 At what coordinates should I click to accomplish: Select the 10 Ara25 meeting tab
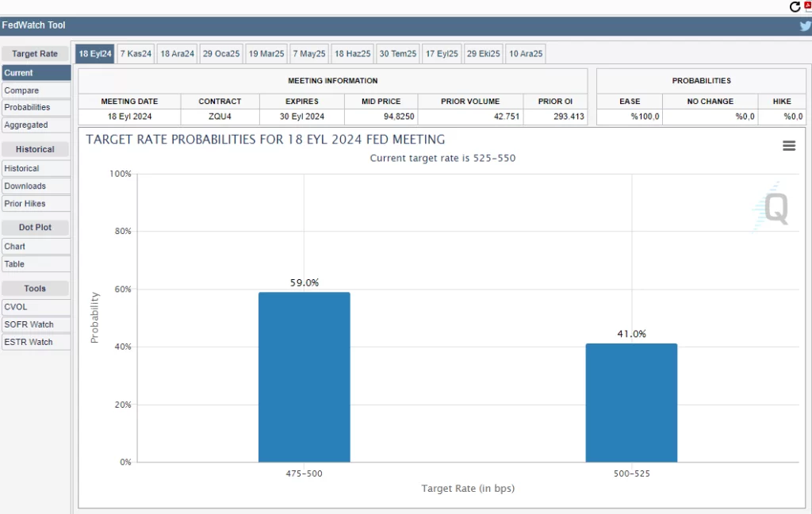(525, 54)
